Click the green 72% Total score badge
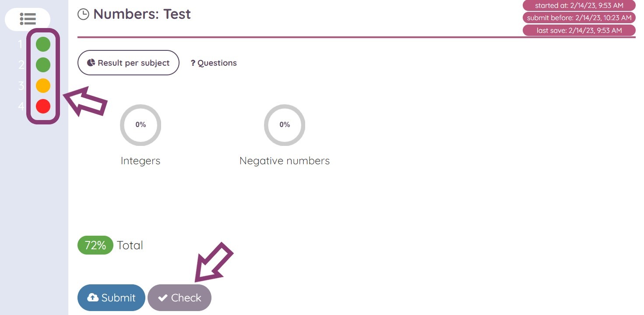The height and width of the screenshot is (315, 644). click(x=95, y=245)
